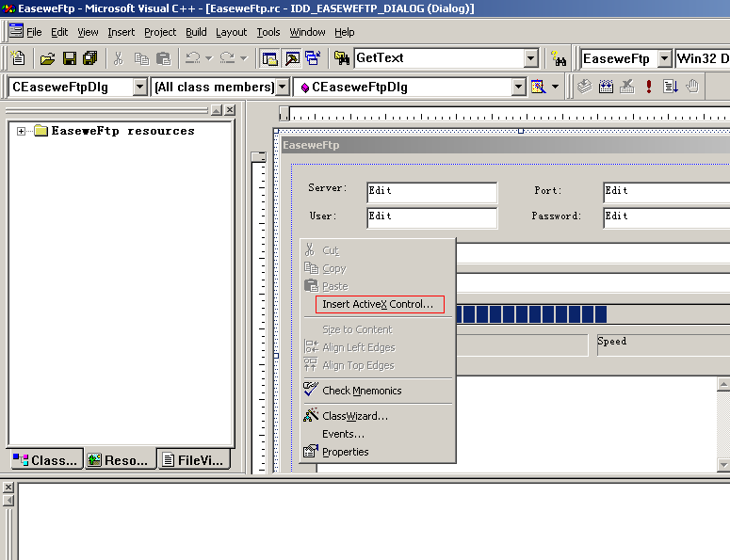Choose ClassWizard from context menu
The height and width of the screenshot is (560, 730).
pyautogui.click(x=378, y=416)
